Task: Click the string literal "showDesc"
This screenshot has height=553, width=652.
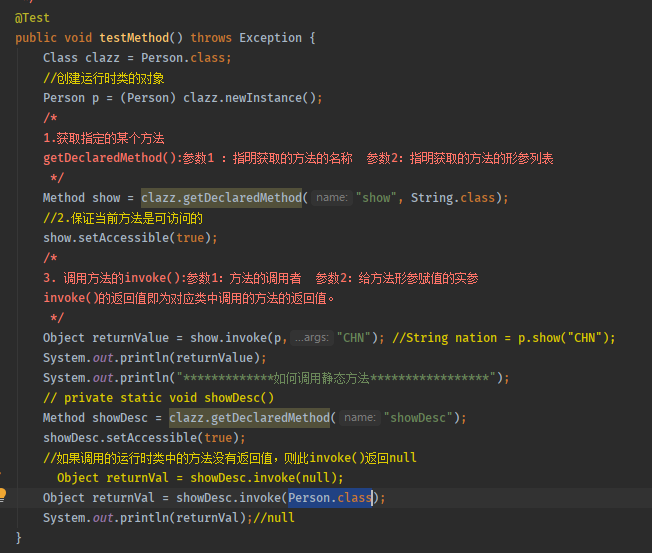Action: [x=418, y=418]
